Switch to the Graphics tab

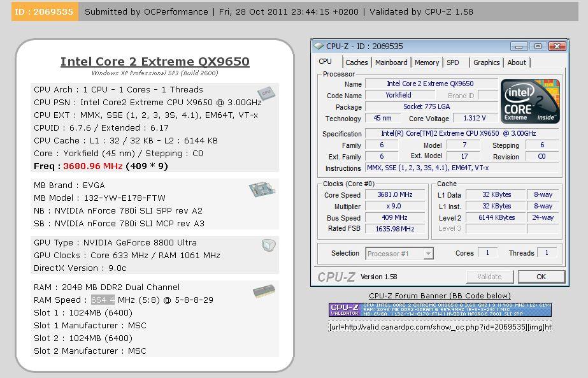(x=486, y=62)
